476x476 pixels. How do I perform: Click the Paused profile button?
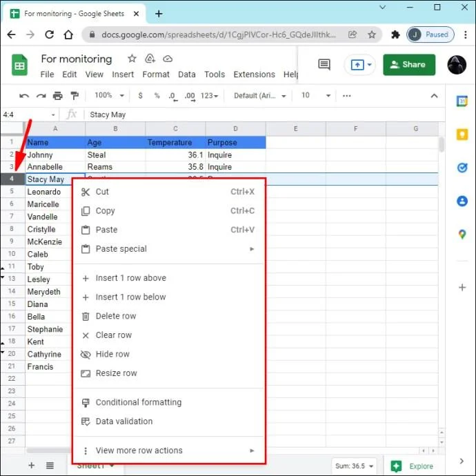click(x=430, y=34)
